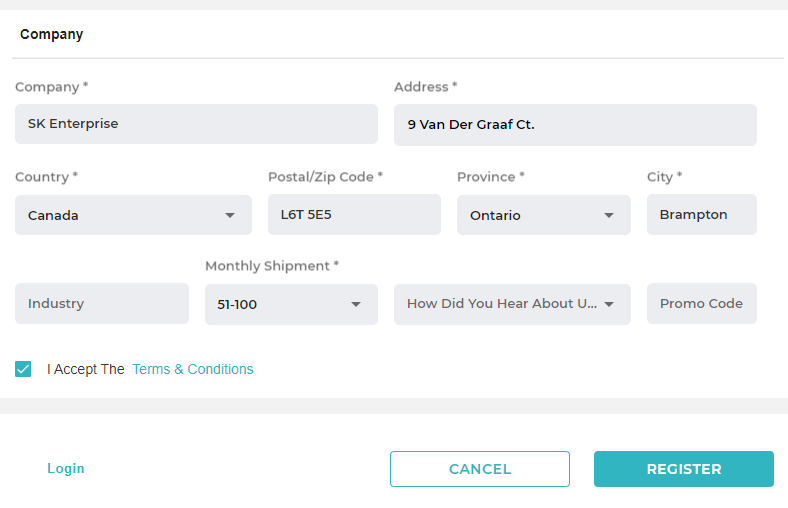
Task: Click the Postal/Zip Code field label
Action: tap(325, 177)
